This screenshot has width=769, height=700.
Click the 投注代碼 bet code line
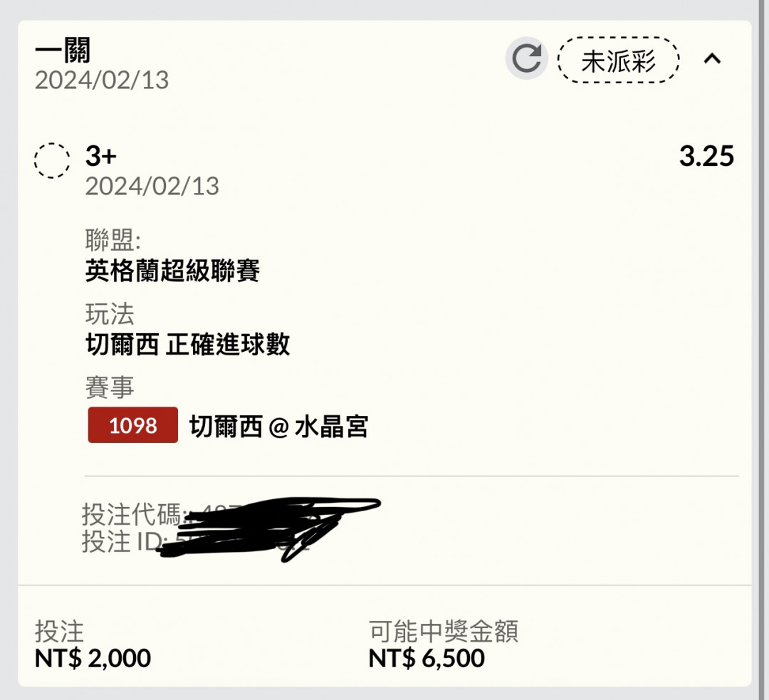point(135,513)
